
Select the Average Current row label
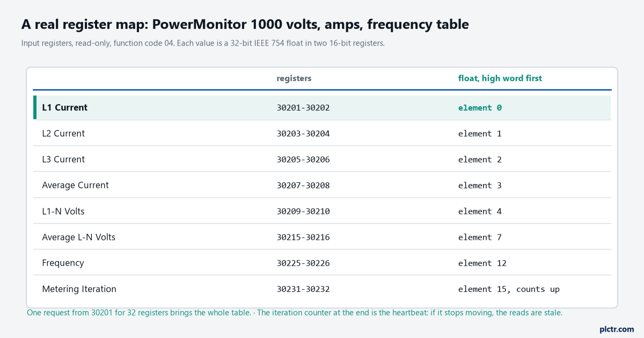point(75,185)
